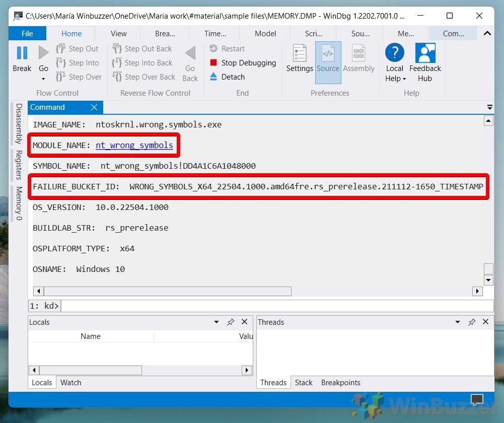Screen dimensions: 504x423
Task: Click Stop Debugging red square
Action: pos(213,62)
